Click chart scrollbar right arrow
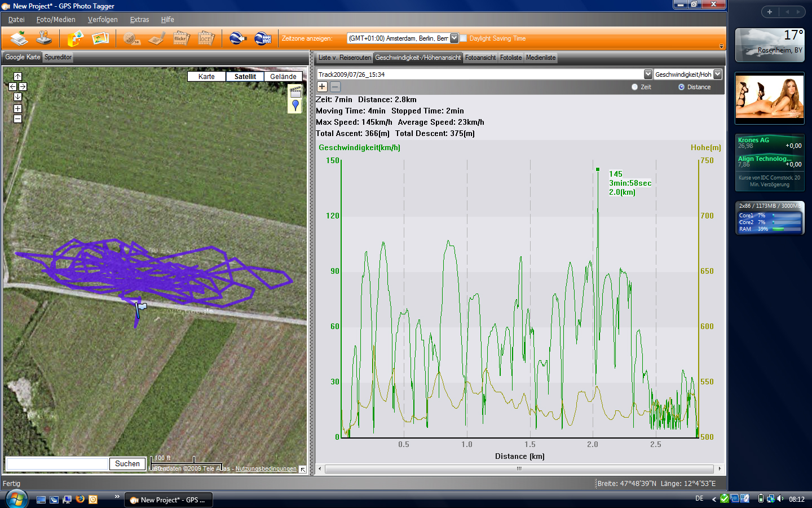Viewport: 812px width, 508px height. point(720,468)
